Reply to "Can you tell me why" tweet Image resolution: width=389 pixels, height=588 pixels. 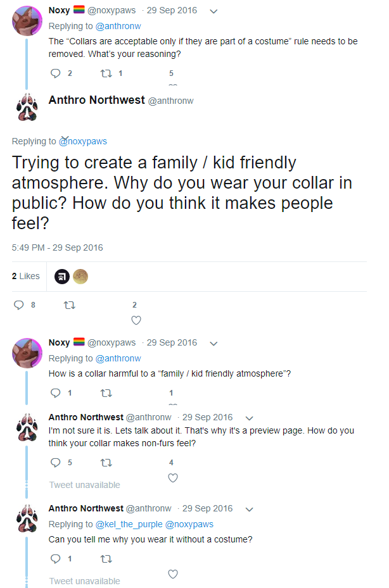tap(55, 559)
